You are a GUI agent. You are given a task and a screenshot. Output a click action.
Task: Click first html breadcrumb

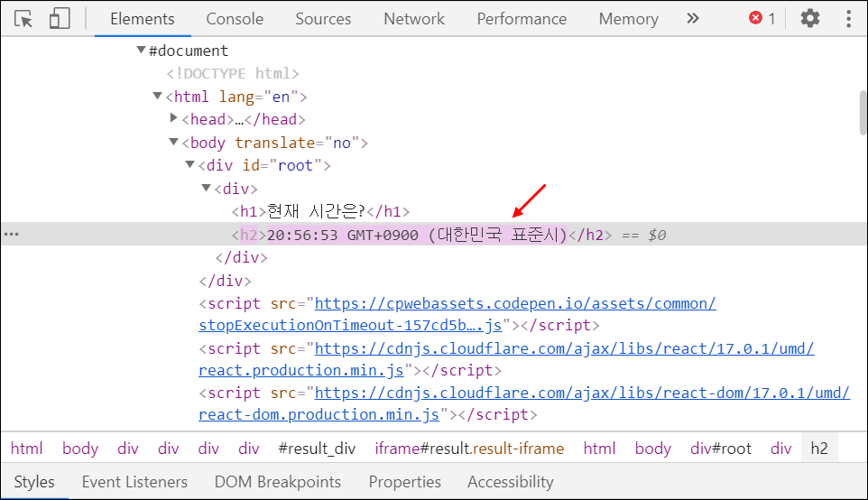pyautogui.click(x=26, y=448)
